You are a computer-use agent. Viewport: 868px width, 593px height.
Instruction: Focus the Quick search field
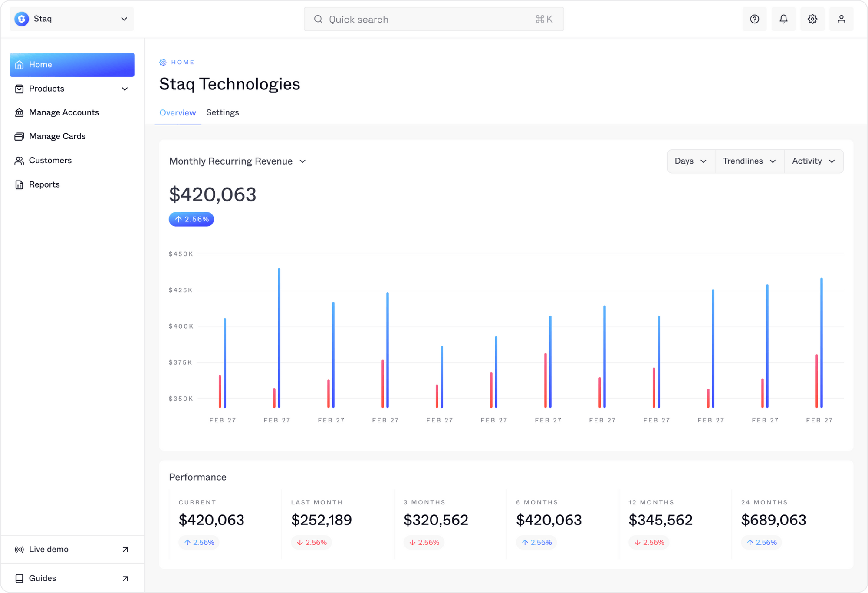434,19
